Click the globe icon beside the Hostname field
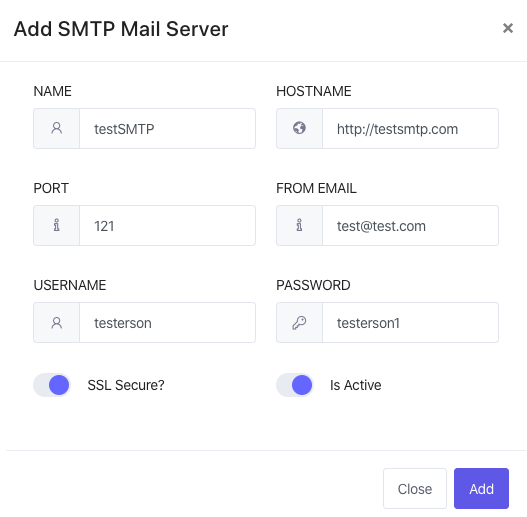 (x=299, y=128)
